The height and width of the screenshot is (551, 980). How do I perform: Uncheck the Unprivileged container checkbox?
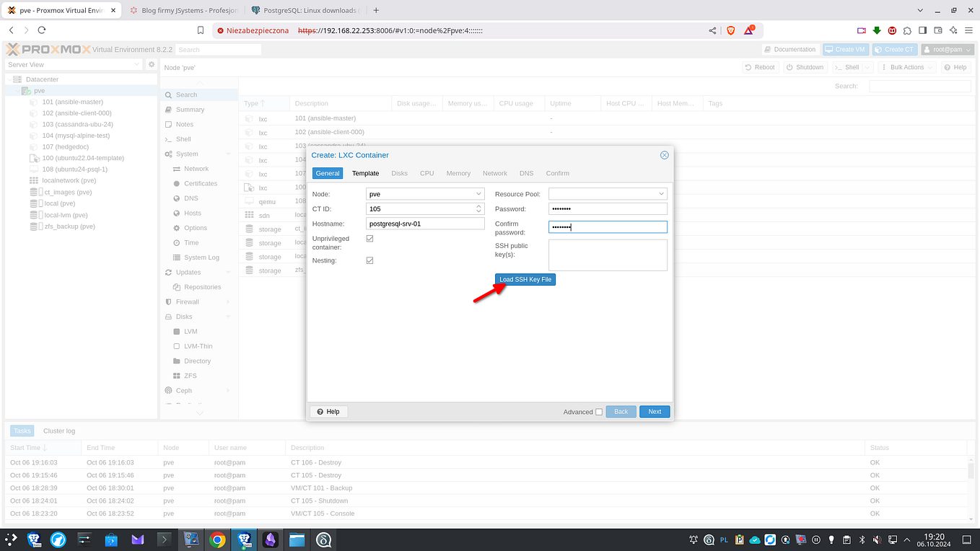(369, 238)
